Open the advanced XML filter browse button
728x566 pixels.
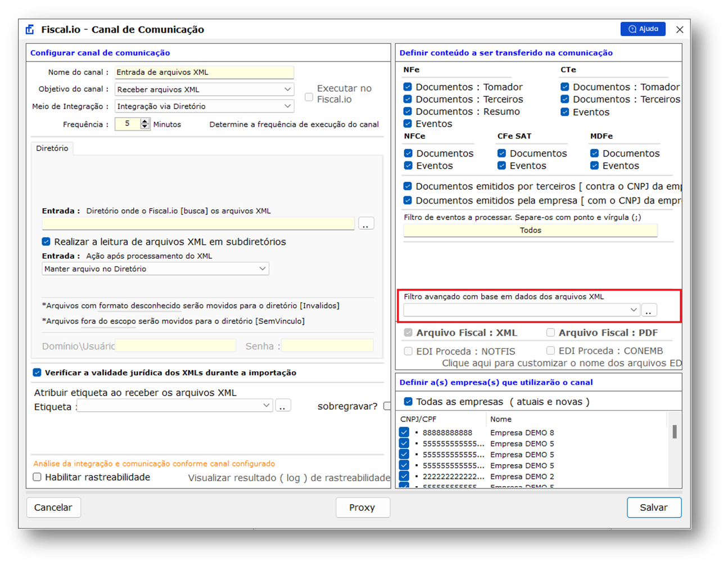pos(649,310)
